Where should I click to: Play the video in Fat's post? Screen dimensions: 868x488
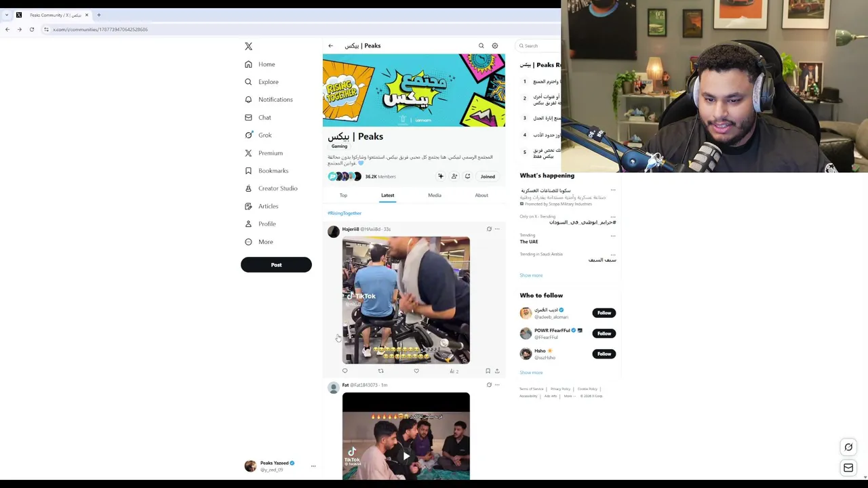point(406,455)
